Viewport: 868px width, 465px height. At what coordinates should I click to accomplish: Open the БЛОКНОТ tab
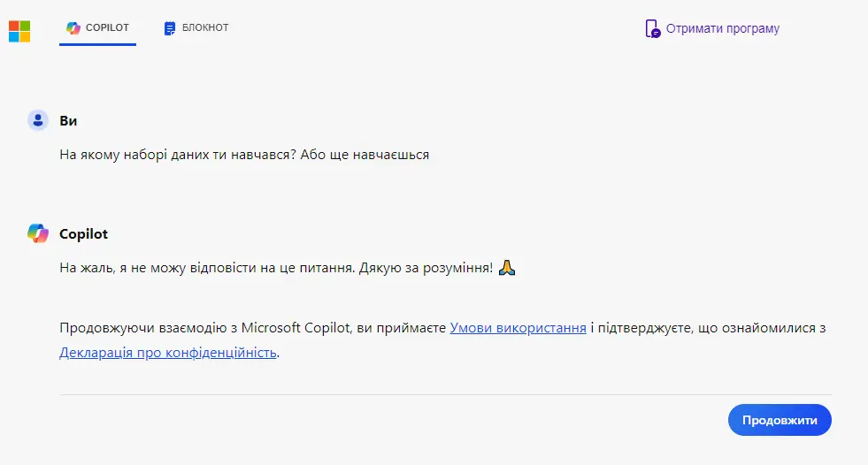click(x=196, y=27)
